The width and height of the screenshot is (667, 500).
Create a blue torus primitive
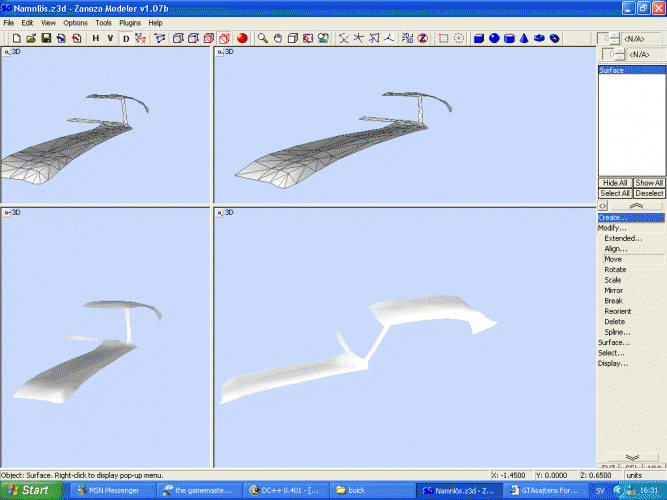coord(539,38)
